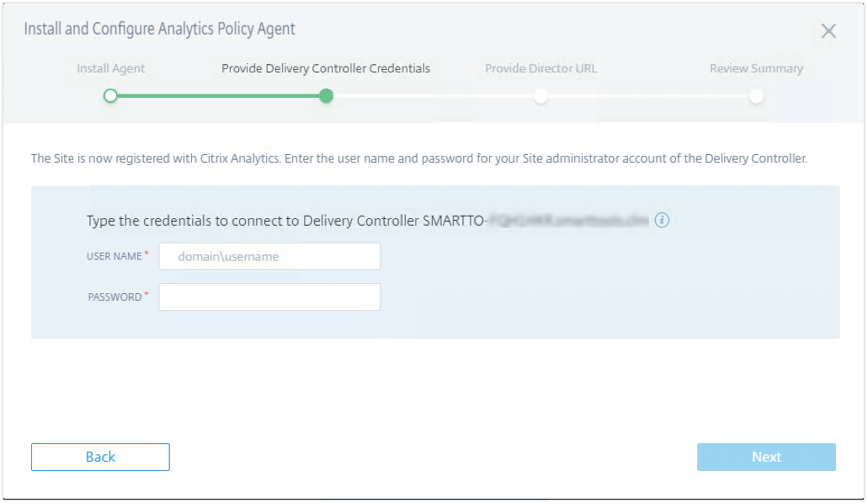Screen dimensions: 868x503
Task: Click the USER NAME field label
Action: pyautogui.click(x=114, y=256)
